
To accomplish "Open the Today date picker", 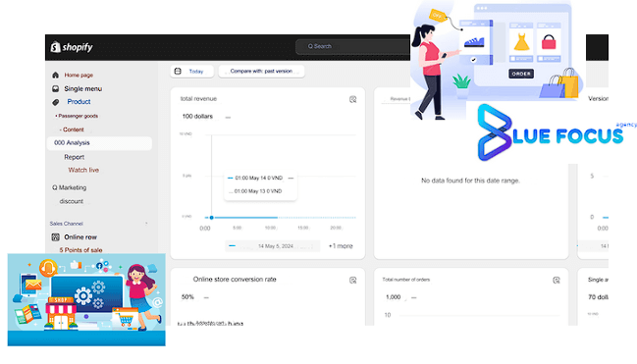I will pos(191,71).
